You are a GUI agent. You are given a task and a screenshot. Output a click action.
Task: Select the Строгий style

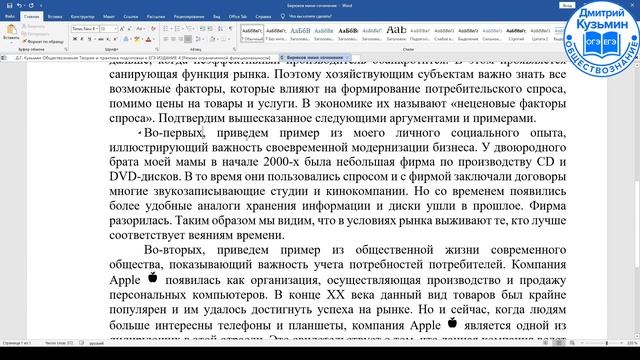(x=516, y=33)
